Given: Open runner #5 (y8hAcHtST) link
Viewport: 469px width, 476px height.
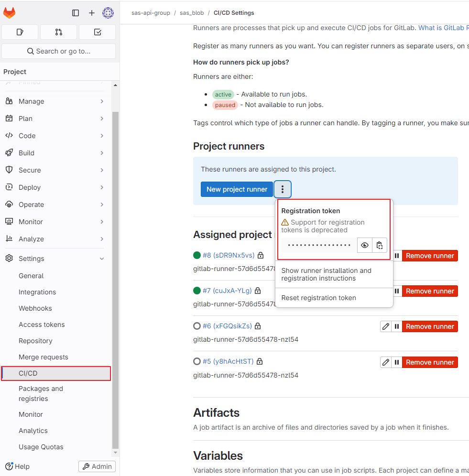Looking at the screenshot, I should pos(228,362).
